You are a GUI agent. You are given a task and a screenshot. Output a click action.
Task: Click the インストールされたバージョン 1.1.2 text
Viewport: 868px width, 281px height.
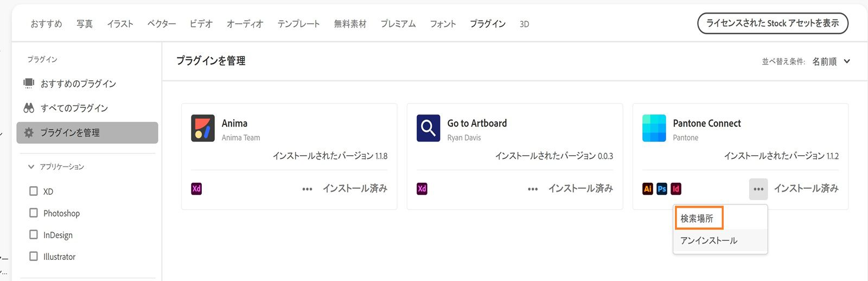point(781,156)
